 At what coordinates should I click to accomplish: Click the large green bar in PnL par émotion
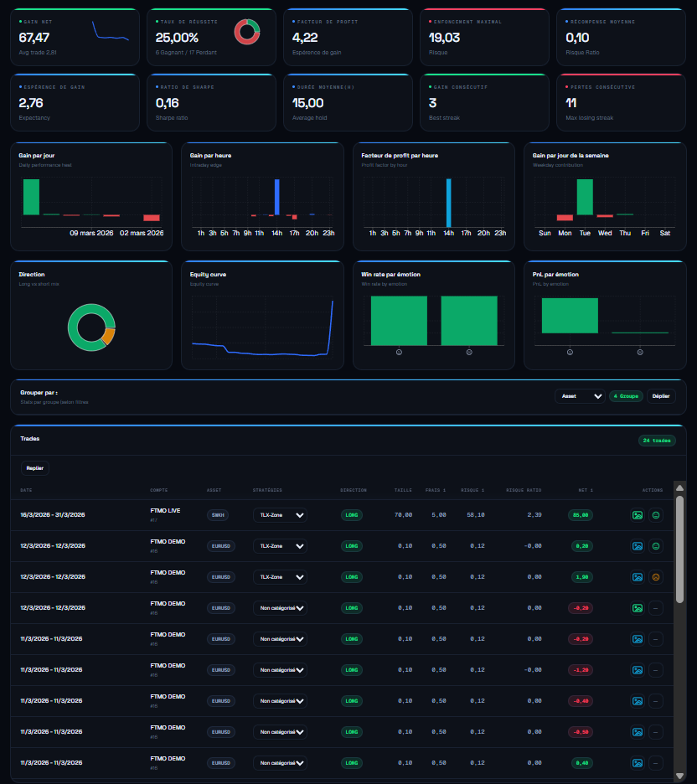pyautogui.click(x=570, y=316)
